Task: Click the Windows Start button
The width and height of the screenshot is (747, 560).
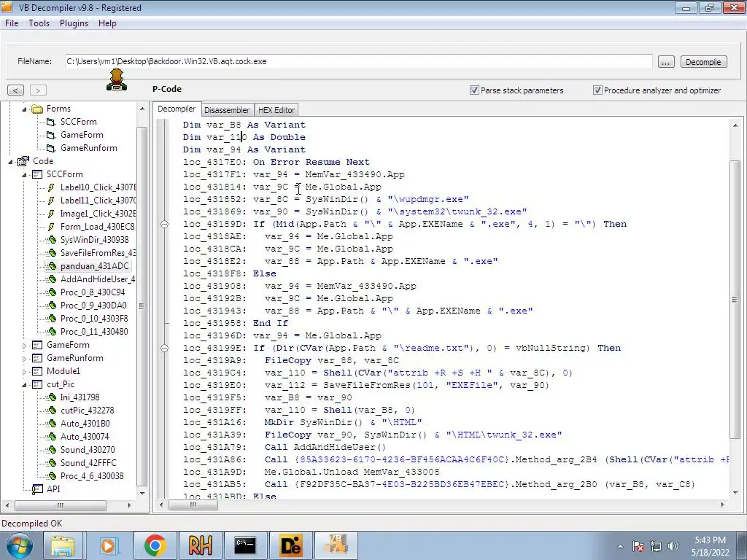Action: 19,545
